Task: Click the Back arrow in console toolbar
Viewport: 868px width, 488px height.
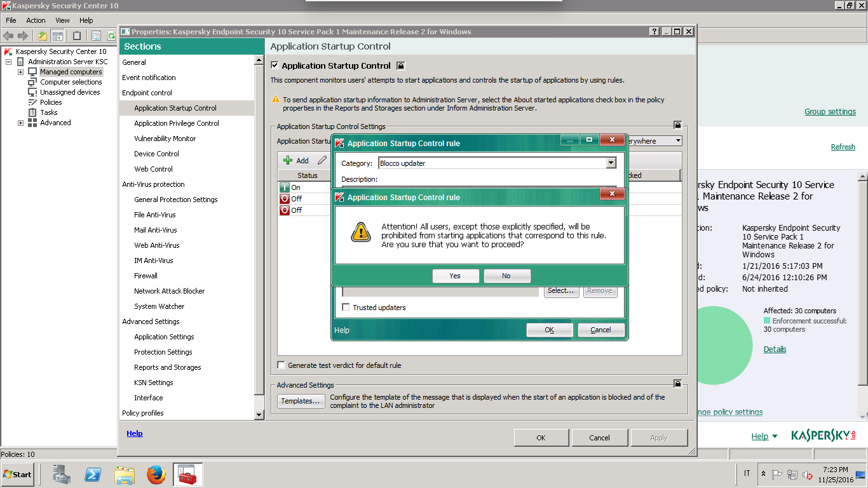Action: [x=8, y=36]
